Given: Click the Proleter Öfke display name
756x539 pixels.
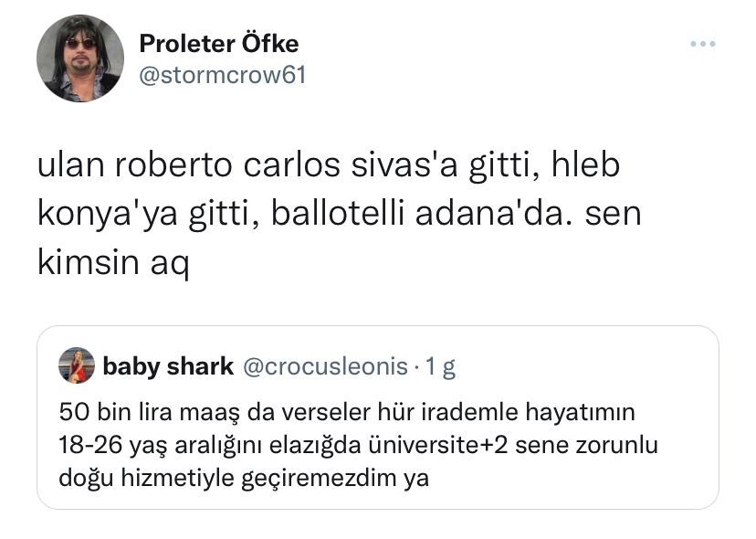Looking at the screenshot, I should click(218, 43).
